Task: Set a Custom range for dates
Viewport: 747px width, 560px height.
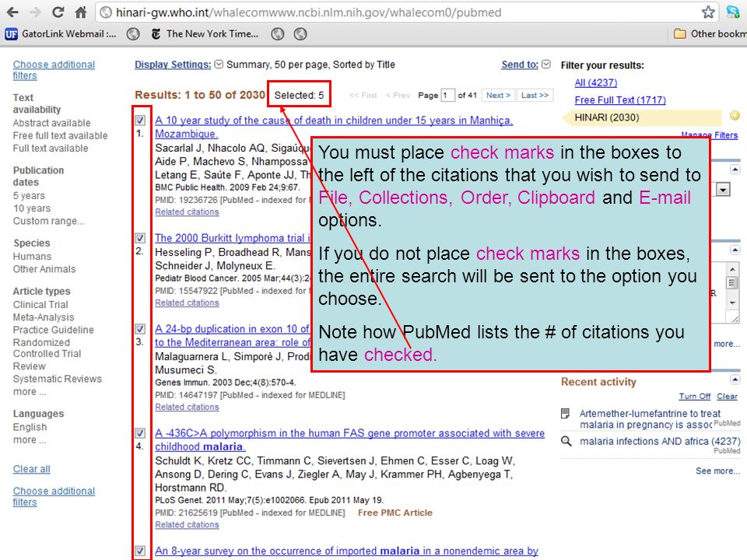Action: click(x=48, y=221)
